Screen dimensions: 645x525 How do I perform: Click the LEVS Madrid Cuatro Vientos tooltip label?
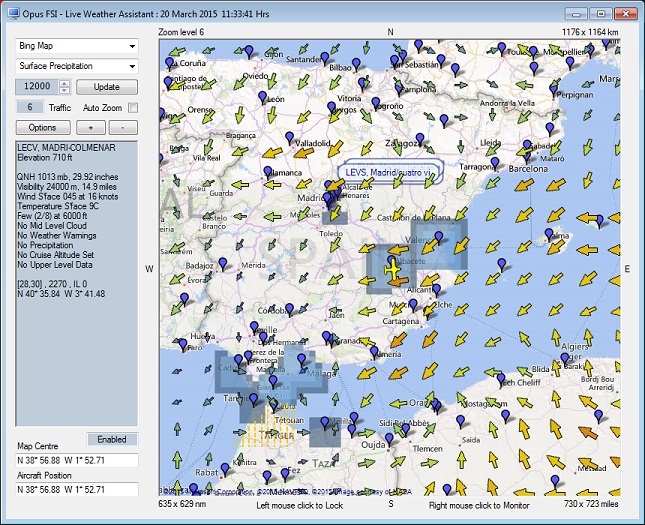tap(390, 172)
